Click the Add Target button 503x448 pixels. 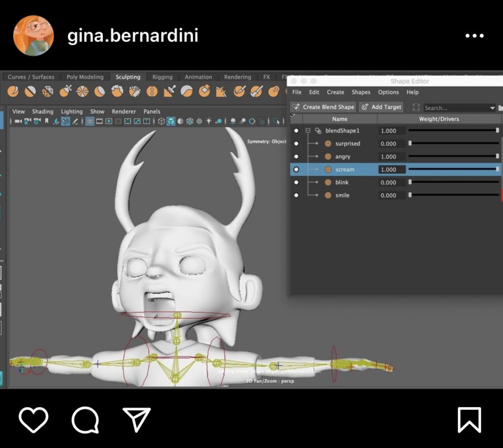tap(381, 107)
